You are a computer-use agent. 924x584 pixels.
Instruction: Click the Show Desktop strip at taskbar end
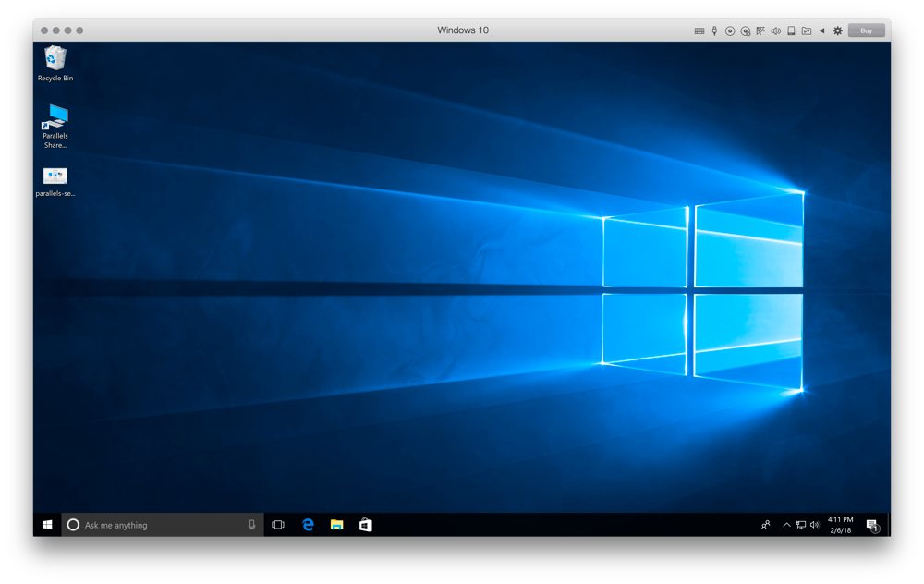click(889, 525)
